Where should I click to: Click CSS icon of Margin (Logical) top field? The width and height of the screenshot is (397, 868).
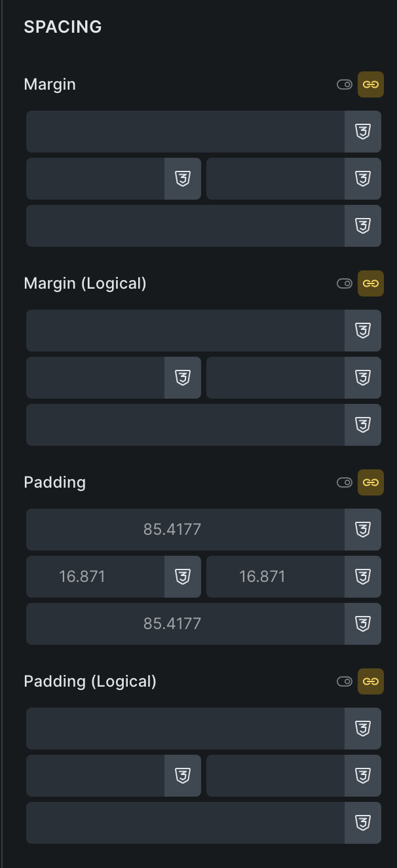click(x=363, y=331)
